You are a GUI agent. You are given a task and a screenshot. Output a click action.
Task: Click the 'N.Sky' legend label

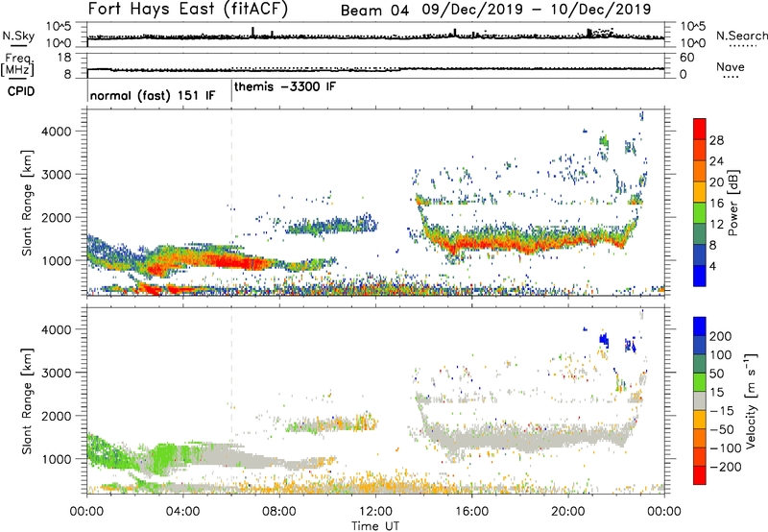[x=18, y=36]
